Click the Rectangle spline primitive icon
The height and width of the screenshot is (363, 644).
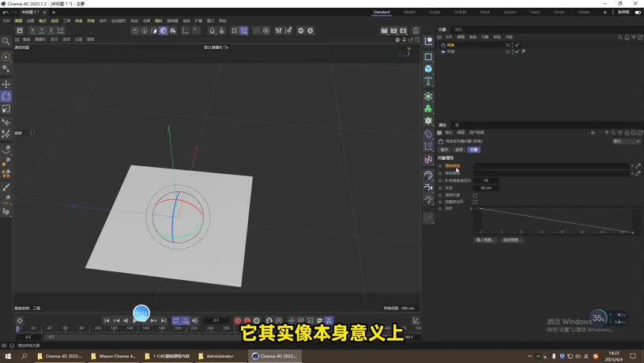point(428,57)
